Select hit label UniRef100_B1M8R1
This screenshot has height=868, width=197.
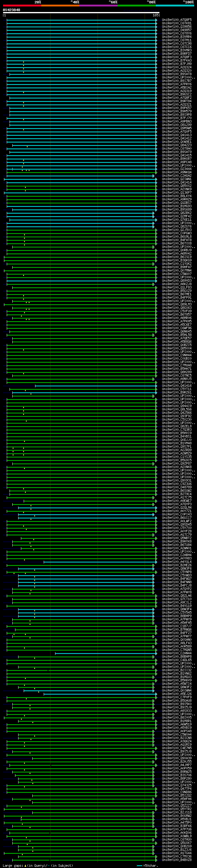tap(177, 721)
